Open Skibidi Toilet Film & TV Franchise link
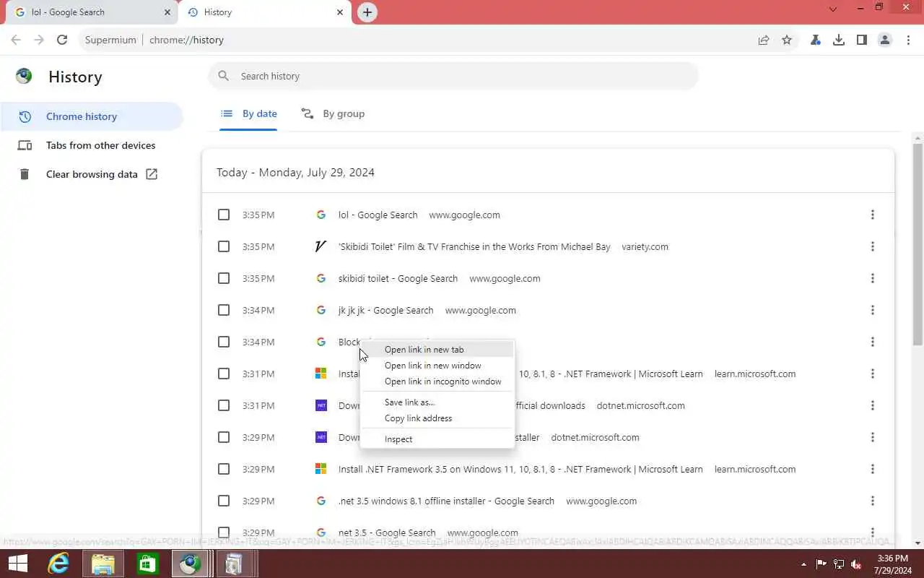 pos(474,246)
